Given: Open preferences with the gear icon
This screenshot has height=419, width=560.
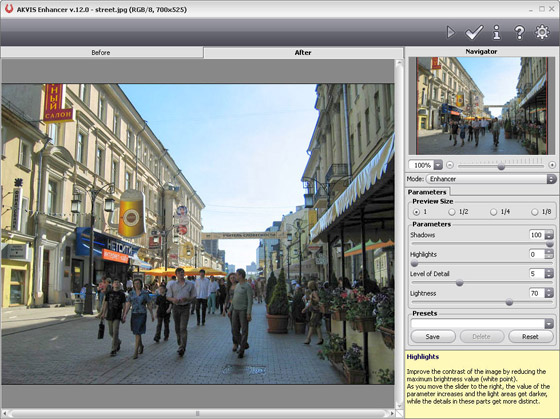Looking at the screenshot, I should (542, 32).
